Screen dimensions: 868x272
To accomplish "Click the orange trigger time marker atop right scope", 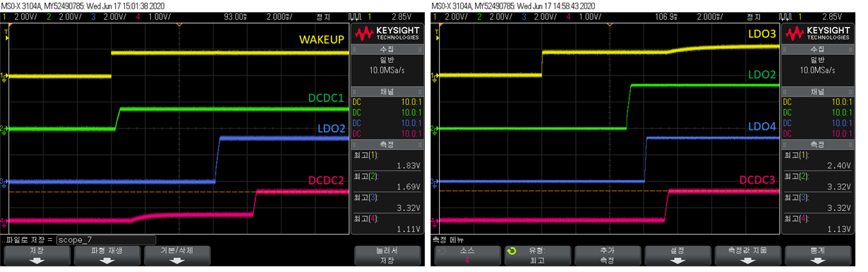I will click(x=609, y=25).
